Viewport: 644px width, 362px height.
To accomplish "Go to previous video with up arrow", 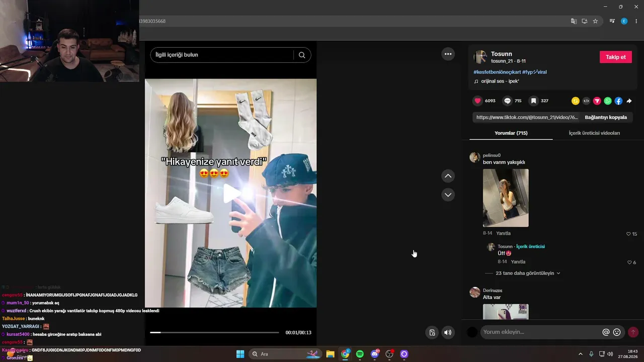I will (x=448, y=176).
